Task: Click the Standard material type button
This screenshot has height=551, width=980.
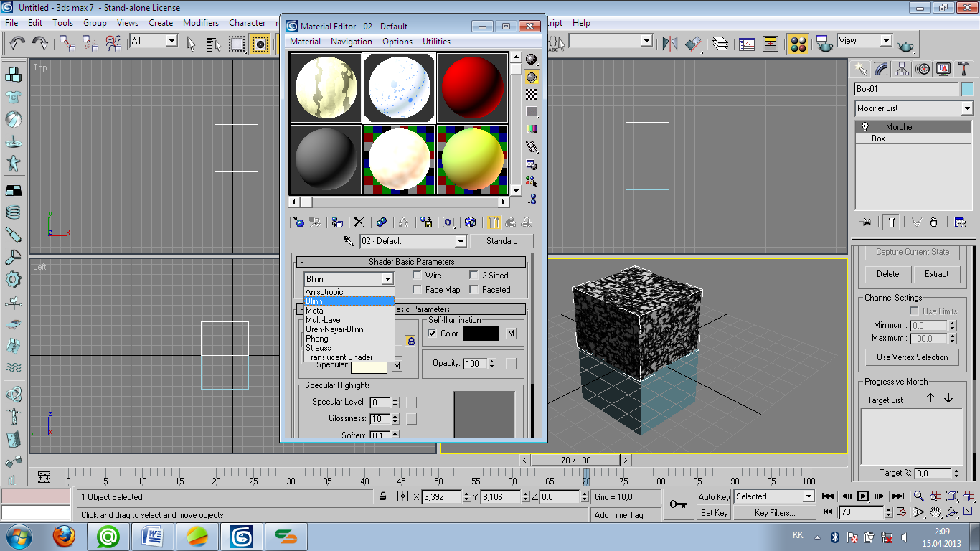Action: [501, 241]
